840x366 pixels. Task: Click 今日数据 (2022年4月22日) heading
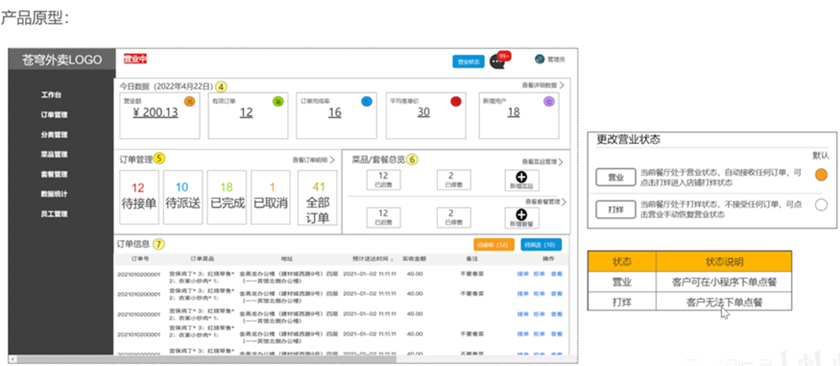(166, 86)
